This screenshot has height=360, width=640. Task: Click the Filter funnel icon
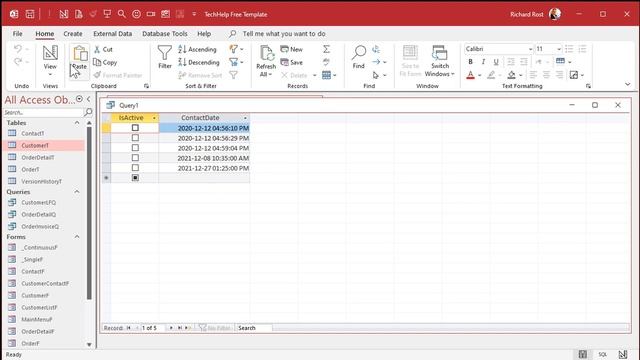(165, 53)
